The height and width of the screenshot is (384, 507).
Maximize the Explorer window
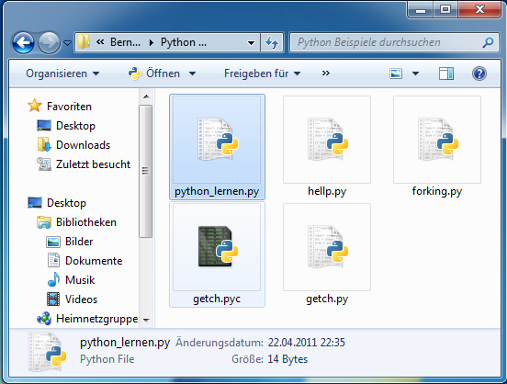[x=445, y=9]
